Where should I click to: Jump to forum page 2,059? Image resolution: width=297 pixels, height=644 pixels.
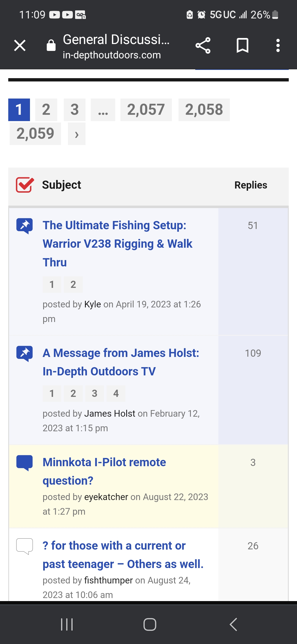tap(35, 134)
